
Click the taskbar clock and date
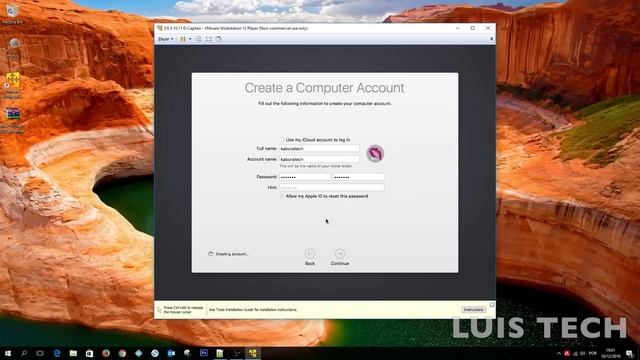[x=611, y=353]
